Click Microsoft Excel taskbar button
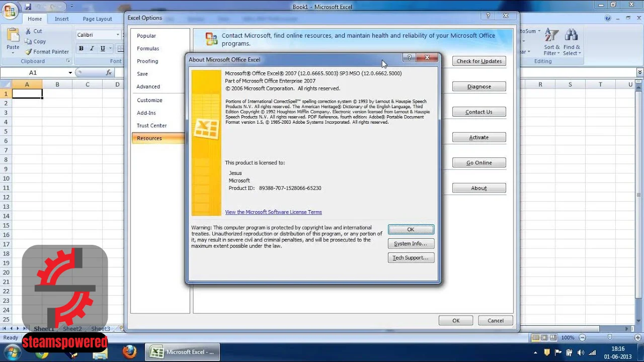644x362 pixels. click(x=183, y=352)
